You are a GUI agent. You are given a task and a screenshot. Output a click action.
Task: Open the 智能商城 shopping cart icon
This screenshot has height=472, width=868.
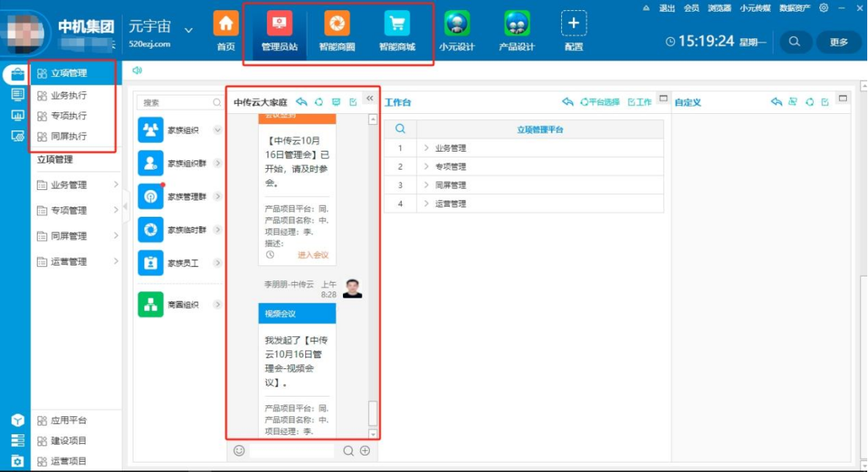coord(397,24)
